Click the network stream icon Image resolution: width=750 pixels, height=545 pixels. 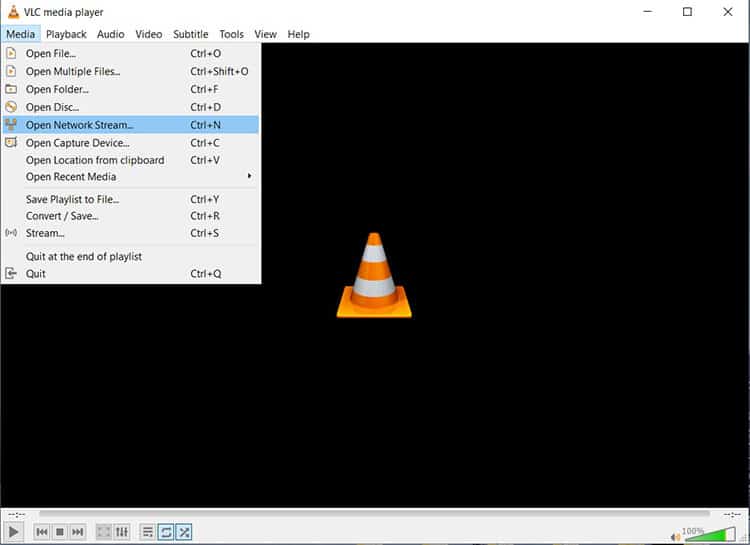click(11, 125)
